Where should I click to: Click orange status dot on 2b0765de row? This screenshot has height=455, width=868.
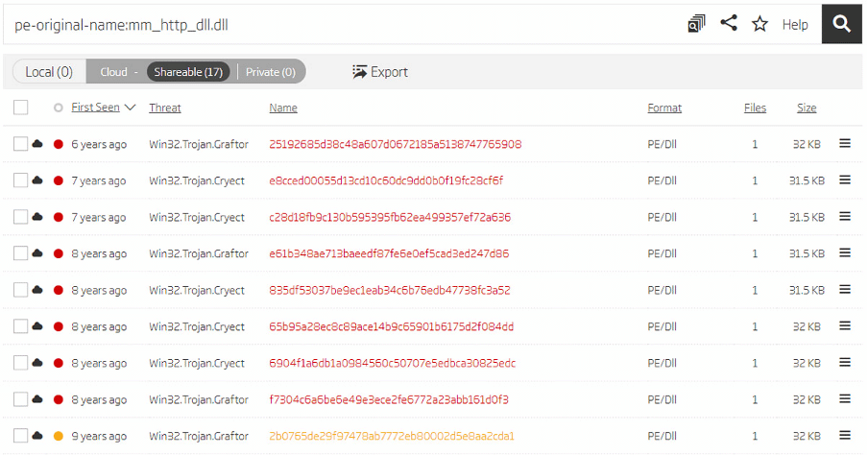click(x=59, y=436)
